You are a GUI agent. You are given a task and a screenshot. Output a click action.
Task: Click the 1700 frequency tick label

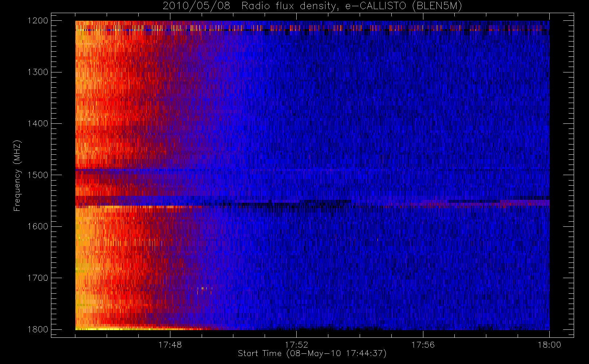pyautogui.click(x=38, y=278)
